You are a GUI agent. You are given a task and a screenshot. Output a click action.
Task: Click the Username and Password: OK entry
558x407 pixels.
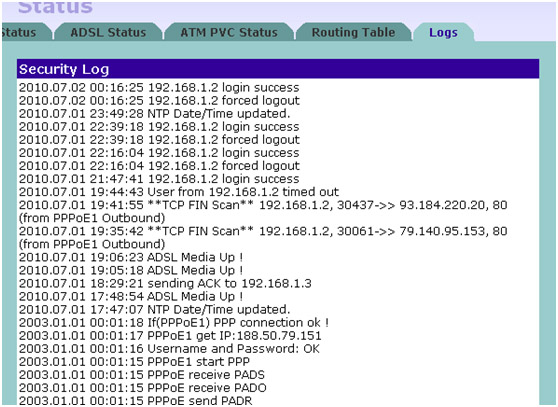(169, 349)
